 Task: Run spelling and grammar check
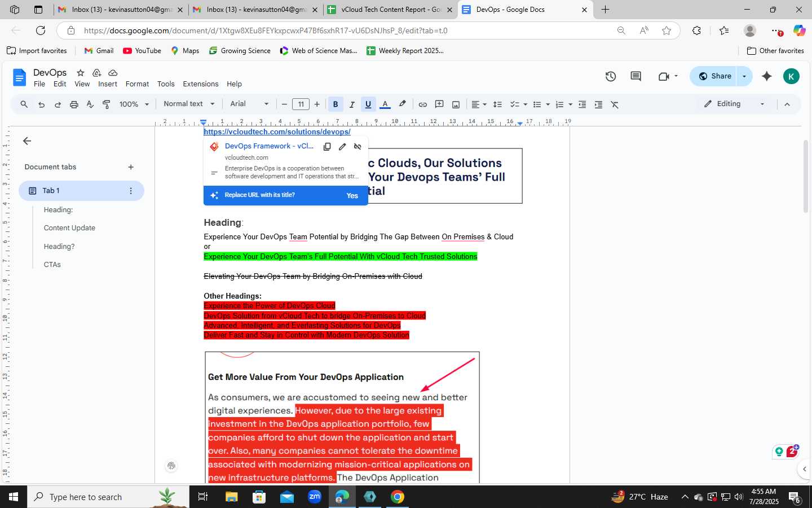[90, 104]
